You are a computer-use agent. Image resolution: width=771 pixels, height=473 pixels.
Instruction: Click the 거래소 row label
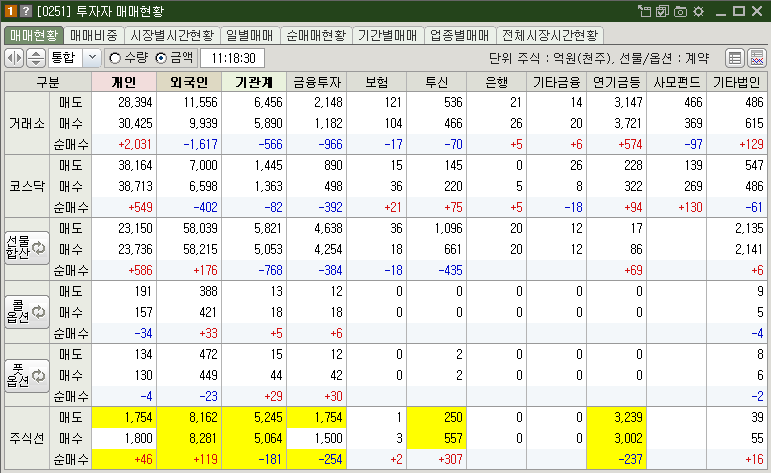[x=27, y=123]
